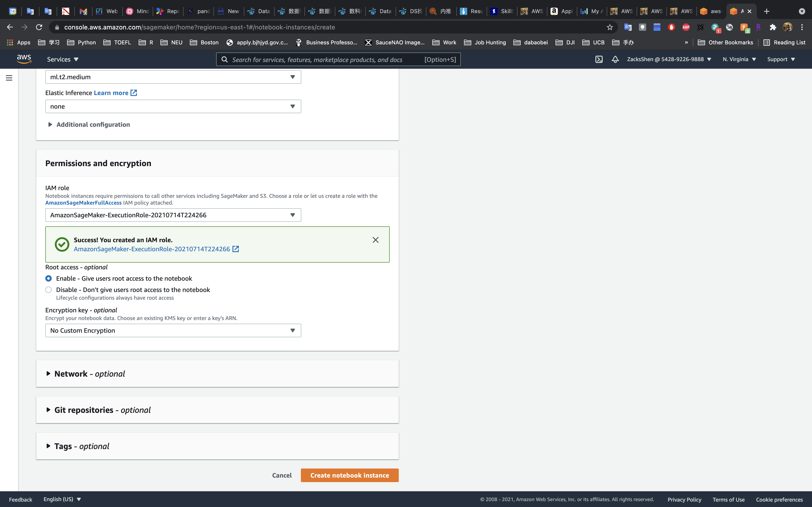Open the IAM role dropdown
The width and height of the screenshot is (812, 507).
(173, 215)
